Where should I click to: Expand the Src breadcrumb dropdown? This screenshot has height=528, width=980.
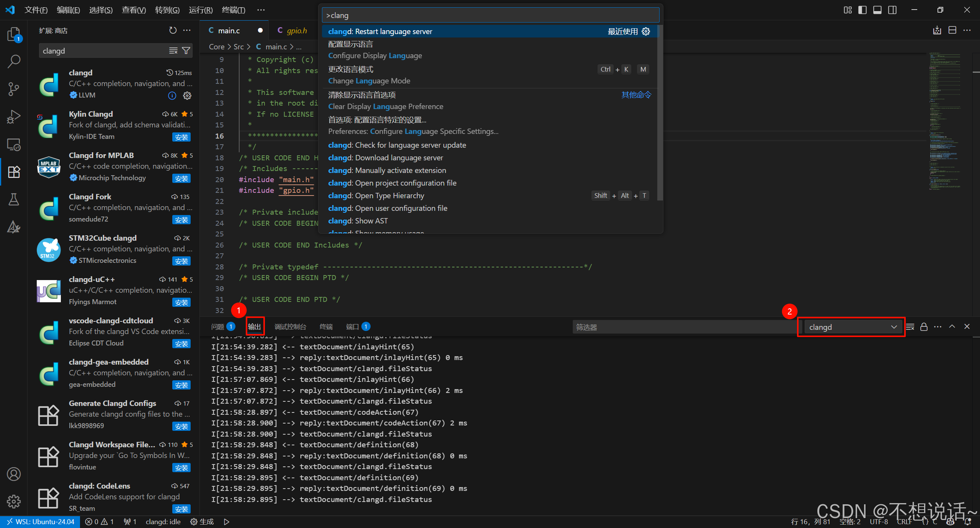239,46
